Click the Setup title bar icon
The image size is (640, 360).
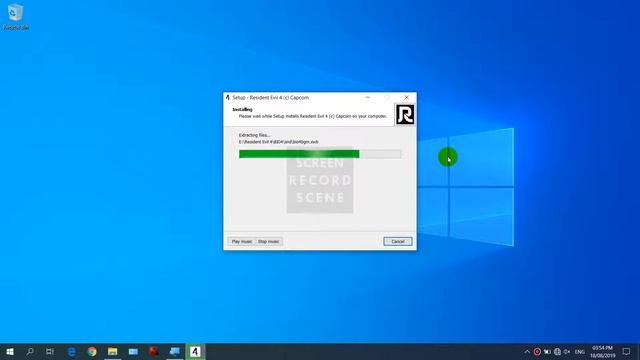[x=228, y=98]
